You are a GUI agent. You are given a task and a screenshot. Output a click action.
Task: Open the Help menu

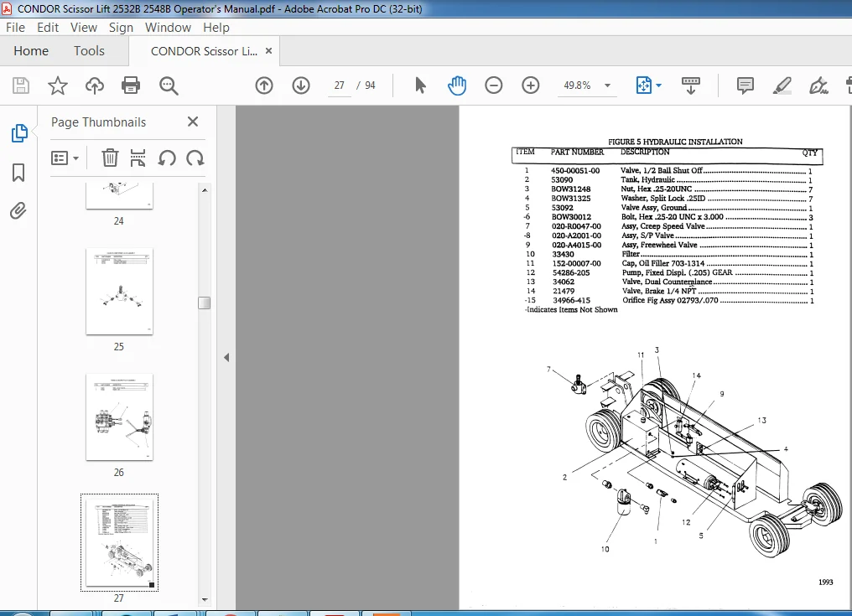216,27
